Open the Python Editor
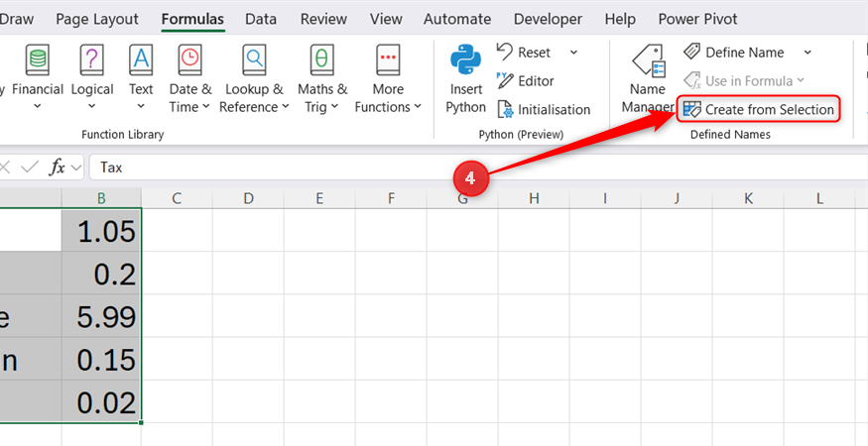Viewport: 868px width, 446px height. [x=526, y=81]
